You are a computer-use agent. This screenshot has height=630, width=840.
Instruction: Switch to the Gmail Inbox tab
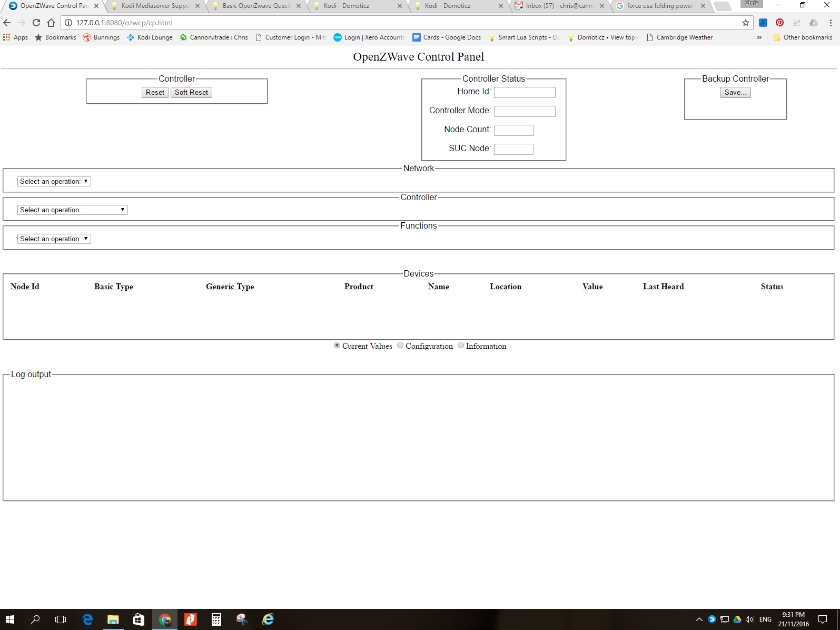pos(559,6)
